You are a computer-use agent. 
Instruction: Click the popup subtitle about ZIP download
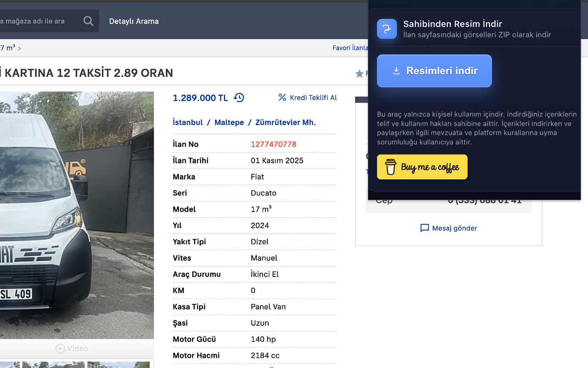(477, 35)
